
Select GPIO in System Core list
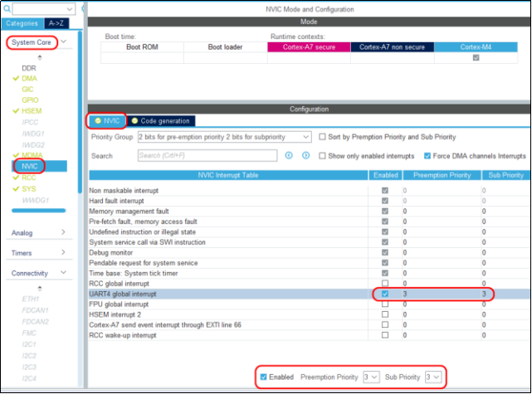[30, 100]
